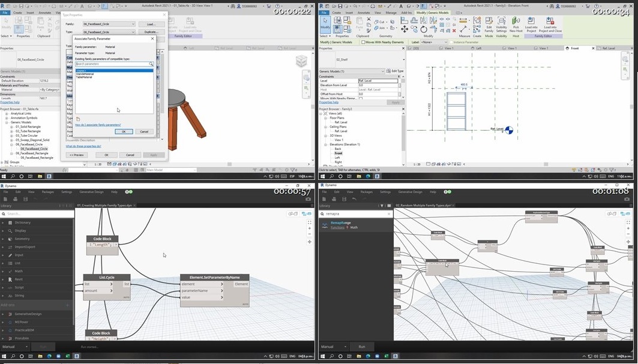Open Generic Models (1) filter dropdown top-right Revit
Screen dimensions: 638x364
coord(351,71)
